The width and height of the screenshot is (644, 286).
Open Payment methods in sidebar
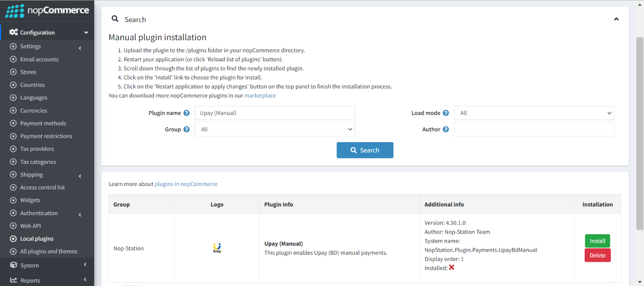point(43,123)
